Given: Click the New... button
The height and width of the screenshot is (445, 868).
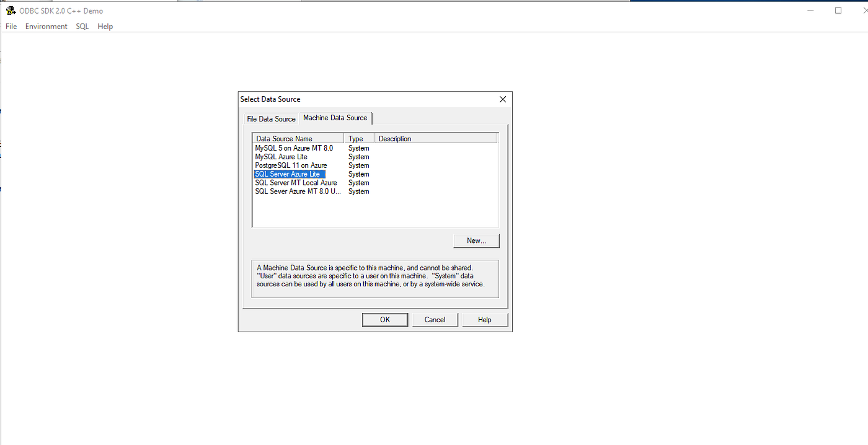Looking at the screenshot, I should (476, 240).
